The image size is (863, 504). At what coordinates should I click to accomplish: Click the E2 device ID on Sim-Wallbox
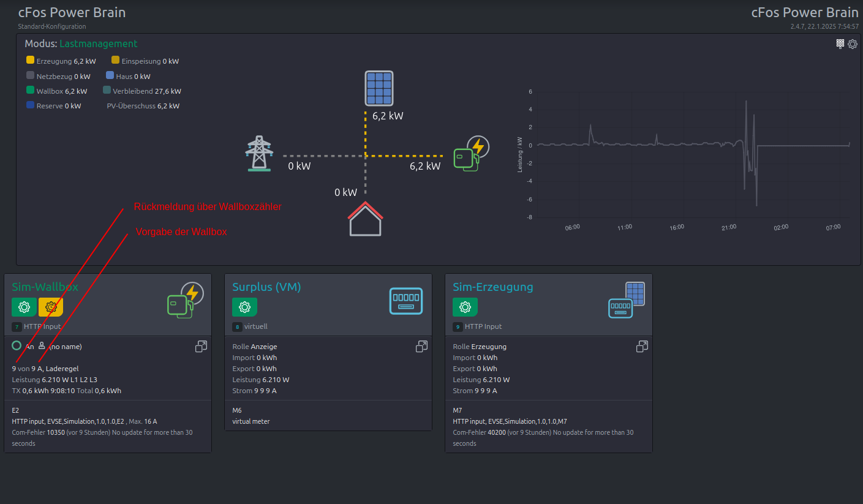(x=16, y=410)
